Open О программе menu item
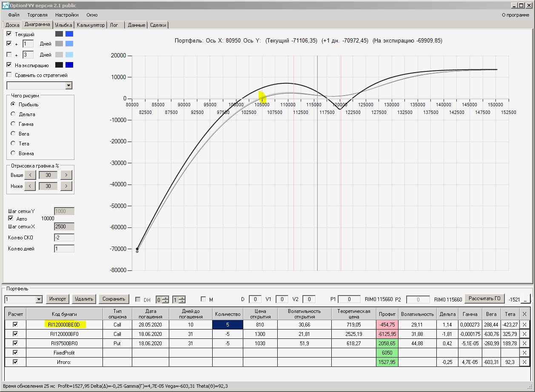535x392 pixels. 515,15
